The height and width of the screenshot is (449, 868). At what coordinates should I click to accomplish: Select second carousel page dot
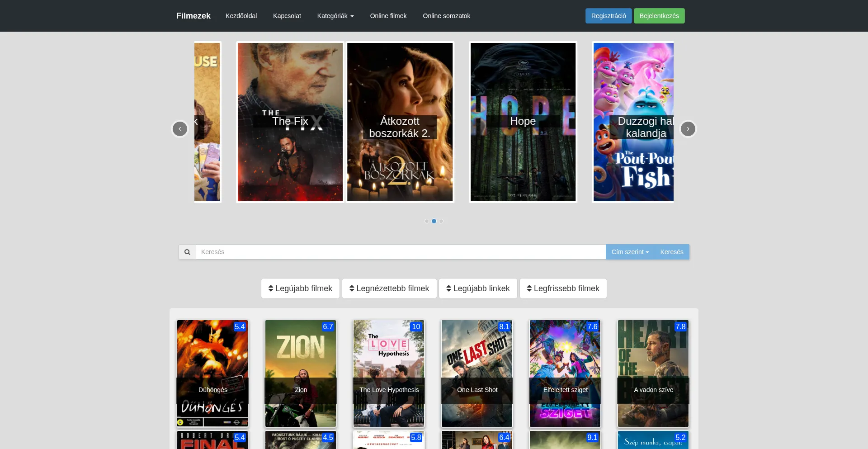click(x=434, y=221)
